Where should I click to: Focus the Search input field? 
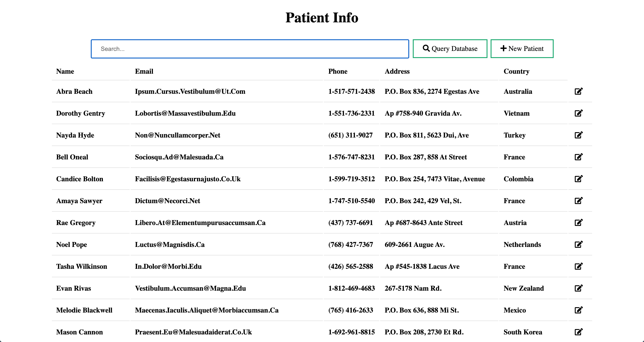click(250, 49)
